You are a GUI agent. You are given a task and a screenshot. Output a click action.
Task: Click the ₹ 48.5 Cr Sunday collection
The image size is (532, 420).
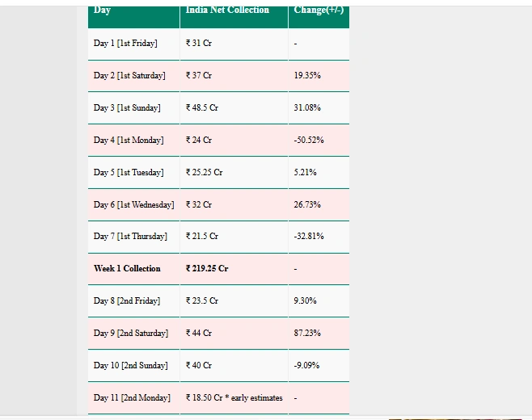pyautogui.click(x=202, y=107)
